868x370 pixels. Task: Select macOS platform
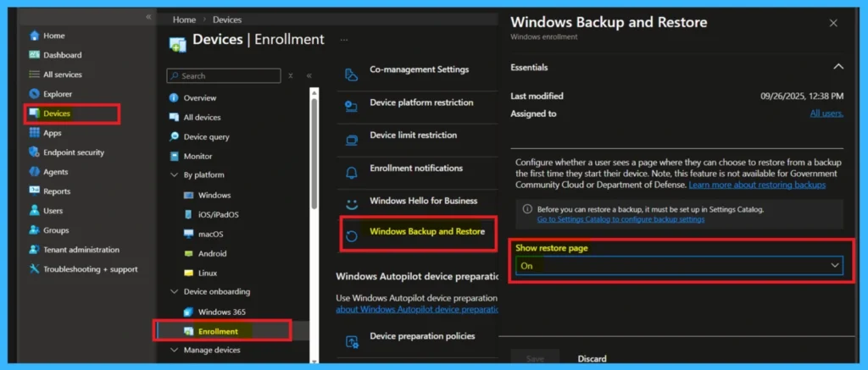(211, 234)
